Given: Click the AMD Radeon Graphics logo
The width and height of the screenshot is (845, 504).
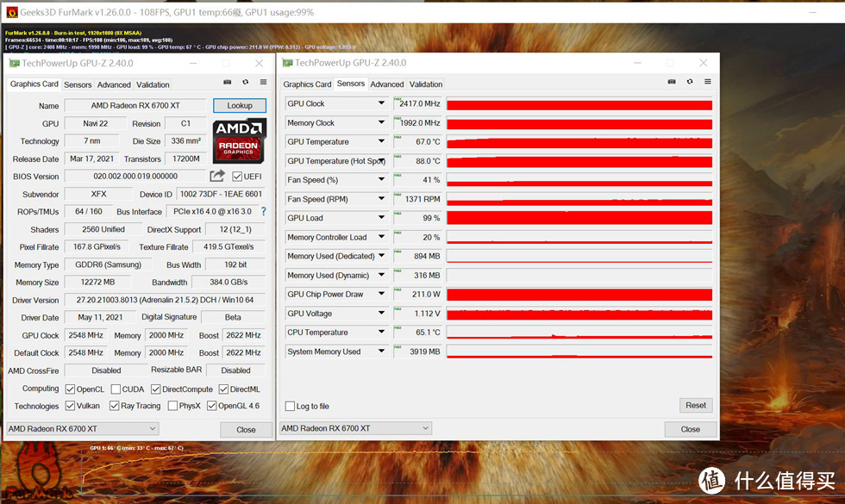Looking at the screenshot, I should tap(240, 140).
